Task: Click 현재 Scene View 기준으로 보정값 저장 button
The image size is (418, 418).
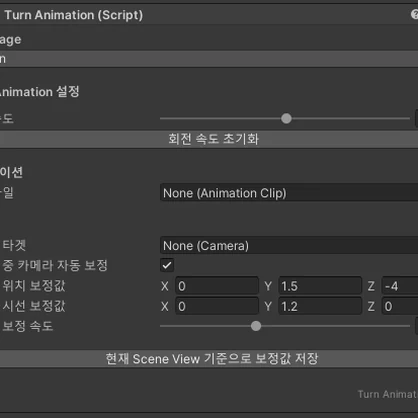Action: 209,359
